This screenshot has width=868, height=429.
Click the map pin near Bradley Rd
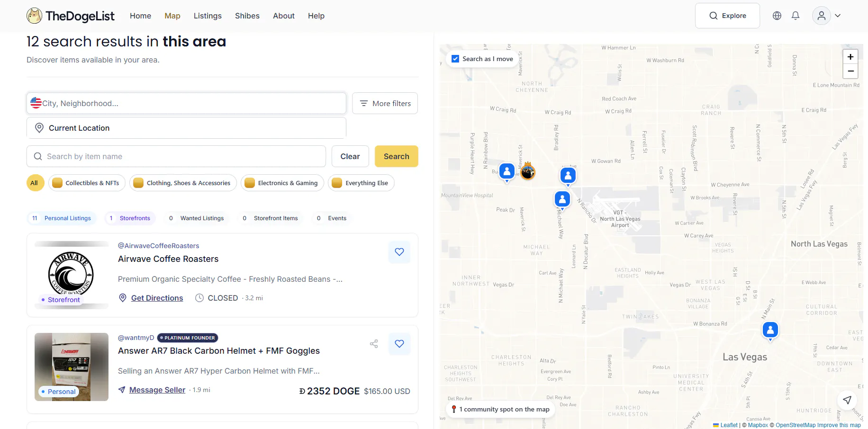click(x=568, y=176)
